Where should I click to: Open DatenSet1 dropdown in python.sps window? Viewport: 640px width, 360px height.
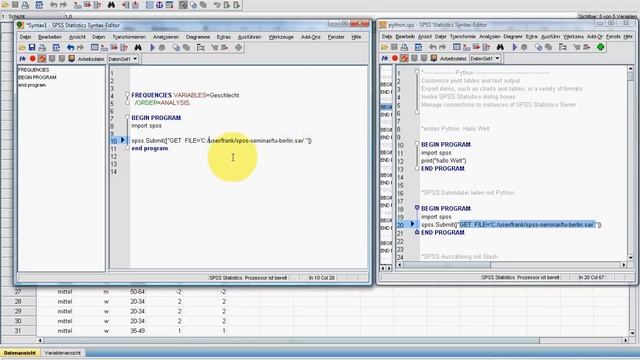tap(485, 58)
